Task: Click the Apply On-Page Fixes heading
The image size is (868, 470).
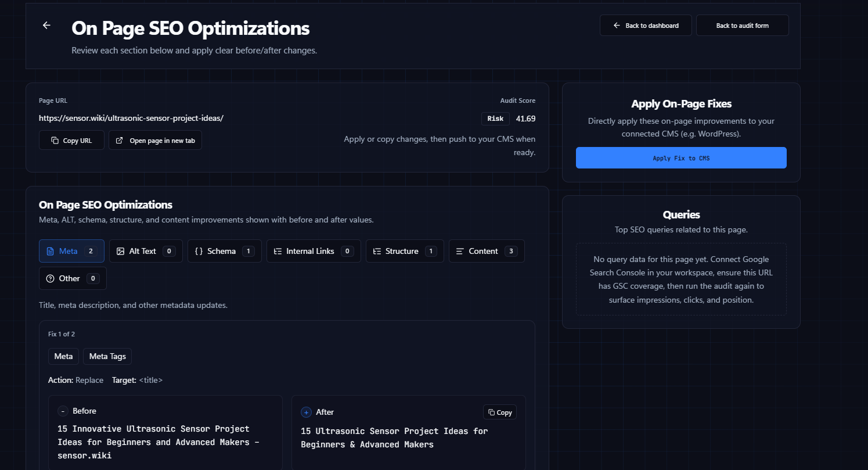Action: point(681,103)
